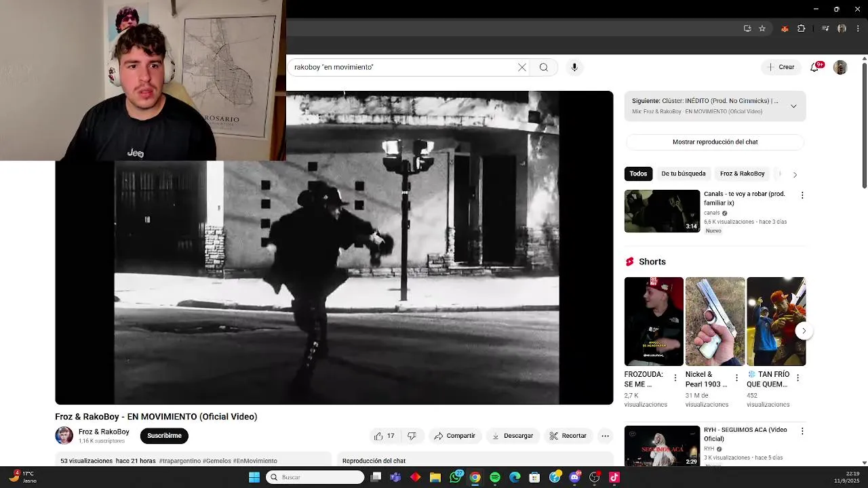This screenshot has width=868, height=488.
Task: Select De tu búsqueda chip
Action: (683, 174)
